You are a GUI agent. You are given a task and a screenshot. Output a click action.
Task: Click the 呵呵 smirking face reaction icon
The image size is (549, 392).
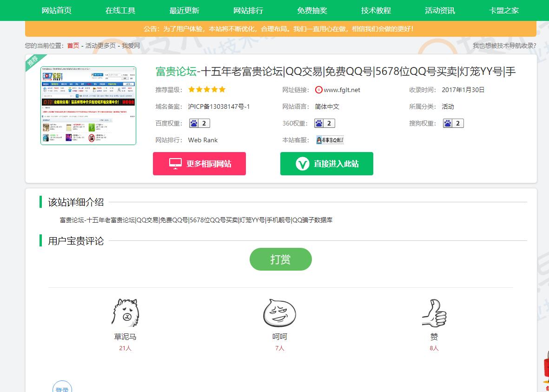tap(279, 312)
